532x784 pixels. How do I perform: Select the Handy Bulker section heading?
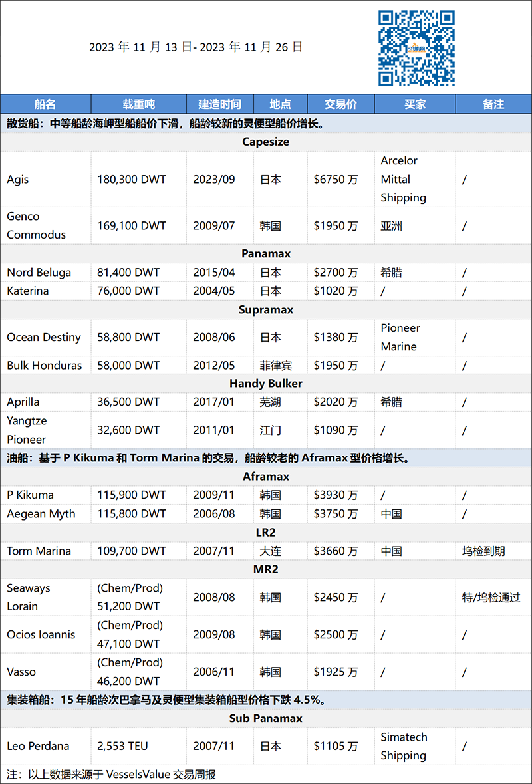pos(266,384)
